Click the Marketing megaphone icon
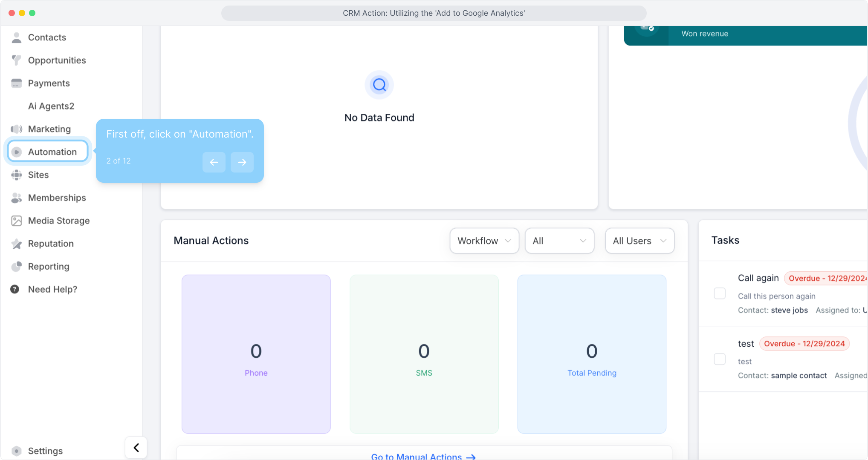This screenshot has width=868, height=460. (17, 129)
